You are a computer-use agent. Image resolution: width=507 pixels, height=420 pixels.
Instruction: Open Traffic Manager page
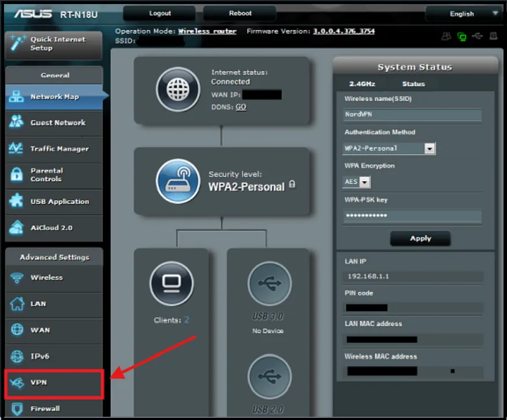click(x=54, y=149)
